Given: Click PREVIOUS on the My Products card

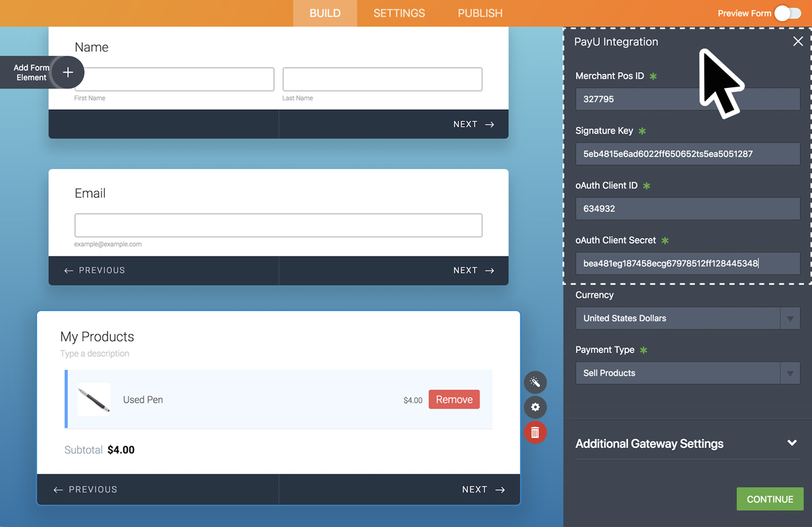Looking at the screenshot, I should tap(85, 490).
